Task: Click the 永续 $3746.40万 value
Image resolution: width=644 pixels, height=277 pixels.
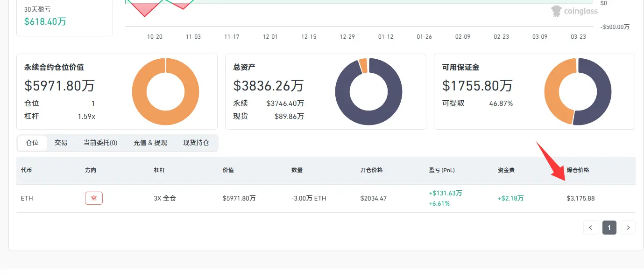Action: [x=285, y=104]
